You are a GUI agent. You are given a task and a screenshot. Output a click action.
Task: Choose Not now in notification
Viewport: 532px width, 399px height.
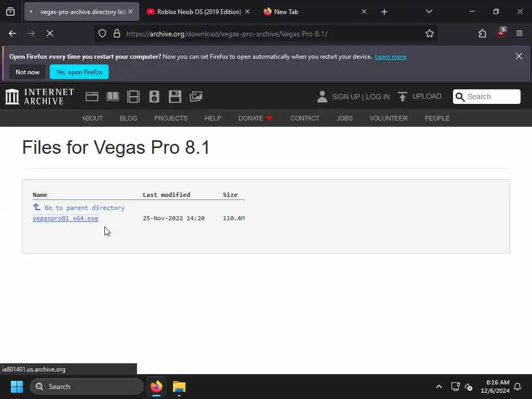click(x=28, y=72)
